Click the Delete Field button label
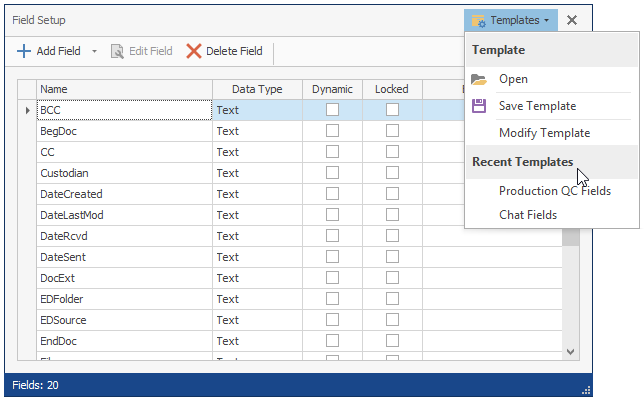The height and width of the screenshot is (400, 644). tap(234, 51)
